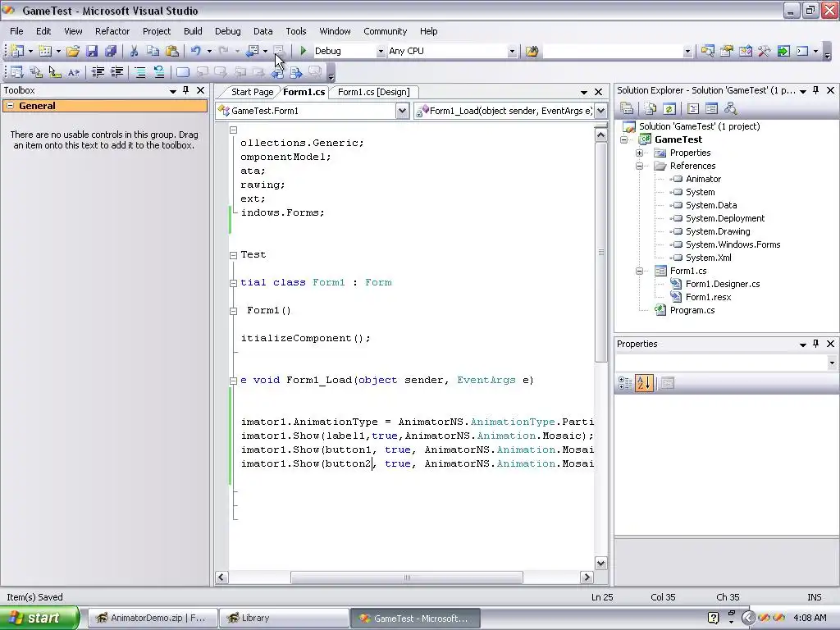Collapse the GameTest project node
This screenshot has width=840, height=630.
(623, 139)
